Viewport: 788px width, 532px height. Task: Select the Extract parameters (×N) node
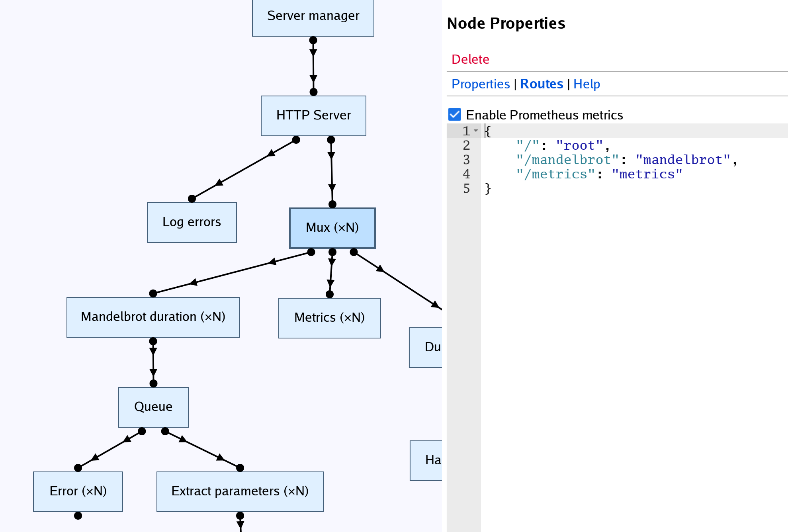tap(240, 491)
